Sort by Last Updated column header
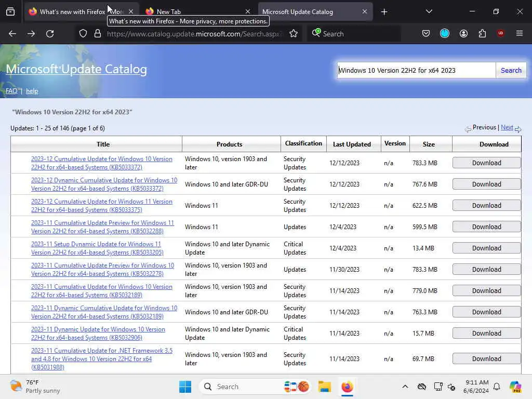Screen dimensions: 532x399 pos(352,144)
